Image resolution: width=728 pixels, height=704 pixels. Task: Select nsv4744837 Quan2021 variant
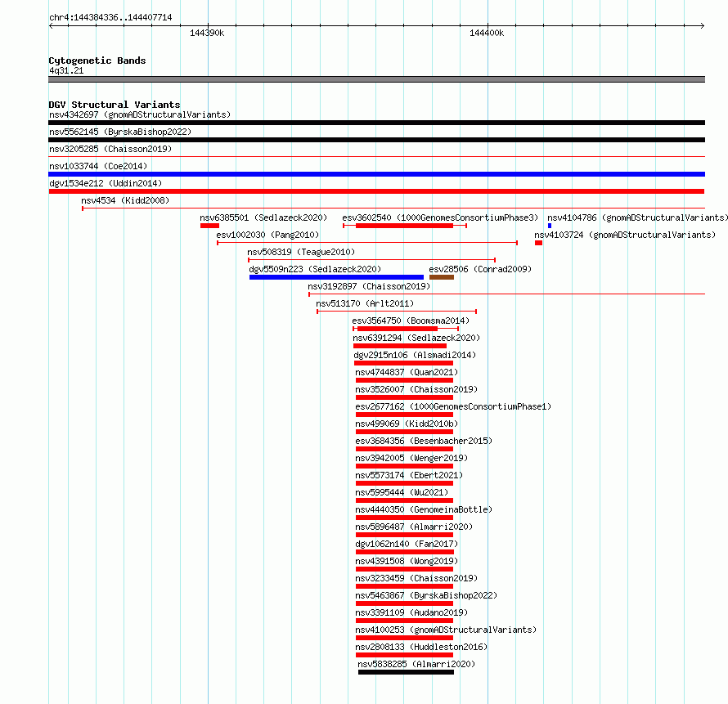pos(407,372)
